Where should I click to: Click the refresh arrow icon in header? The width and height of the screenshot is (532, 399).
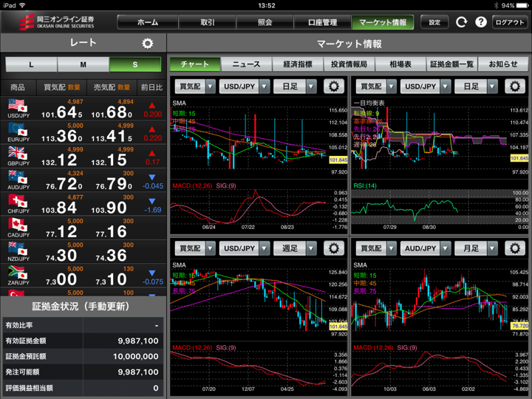click(461, 22)
